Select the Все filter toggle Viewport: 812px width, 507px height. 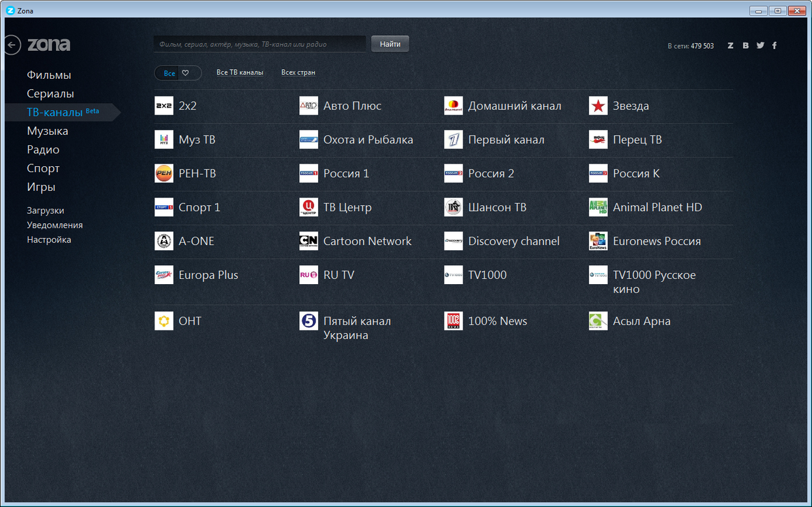[169, 73]
